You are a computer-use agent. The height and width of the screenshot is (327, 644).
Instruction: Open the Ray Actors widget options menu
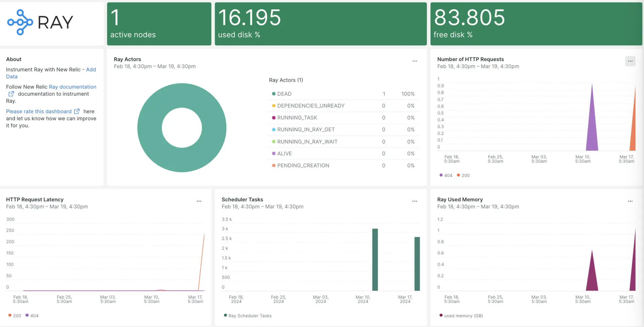[415, 61]
